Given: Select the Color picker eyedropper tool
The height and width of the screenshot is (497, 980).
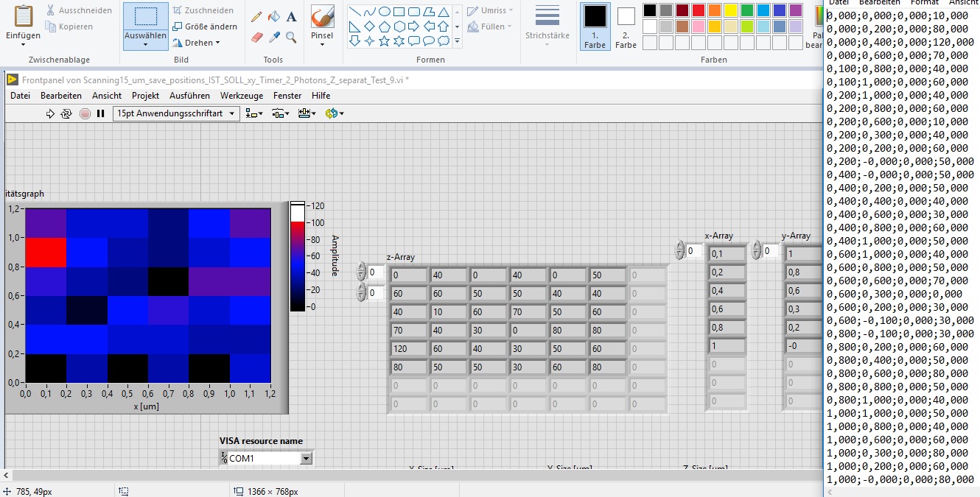Looking at the screenshot, I should coord(274,37).
